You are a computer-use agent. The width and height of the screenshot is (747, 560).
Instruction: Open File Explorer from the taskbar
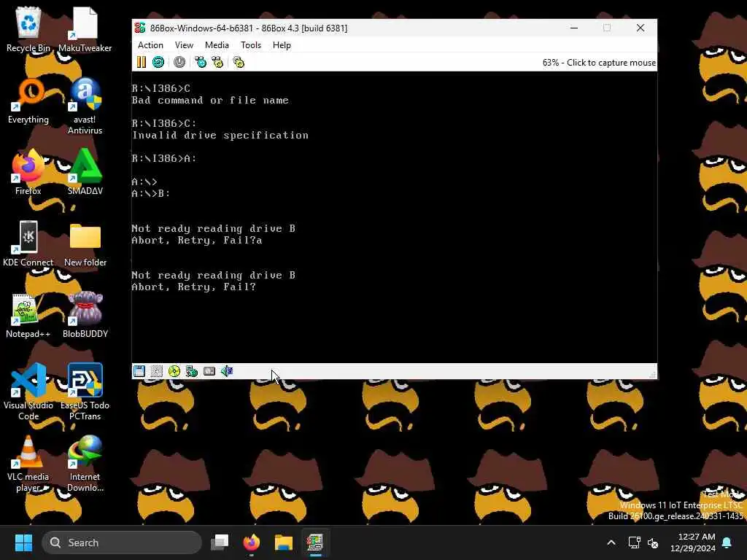284,542
